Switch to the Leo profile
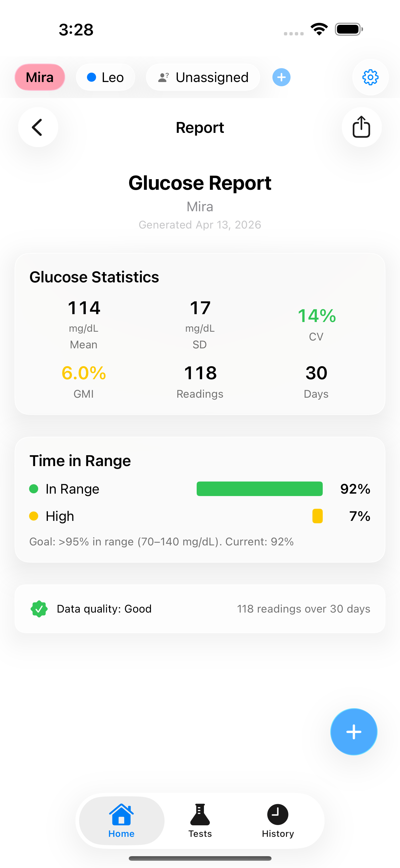 coord(105,77)
